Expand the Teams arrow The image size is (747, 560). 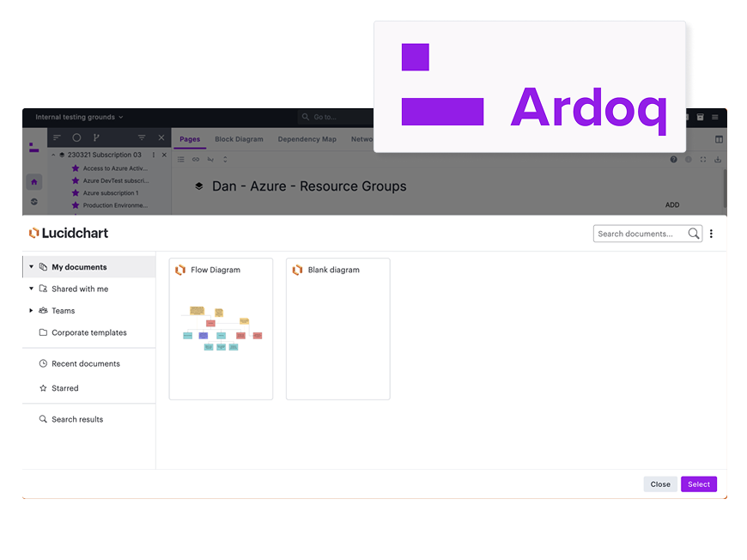point(31,311)
